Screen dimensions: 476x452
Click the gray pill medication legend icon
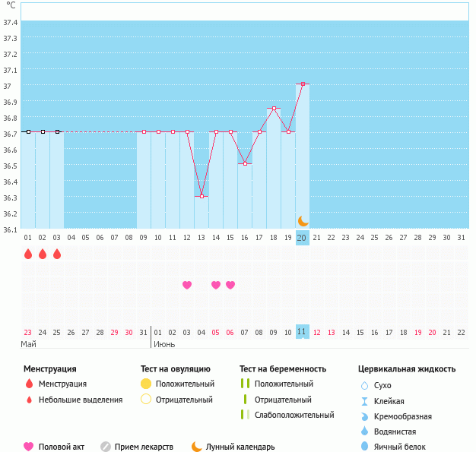click(x=106, y=447)
